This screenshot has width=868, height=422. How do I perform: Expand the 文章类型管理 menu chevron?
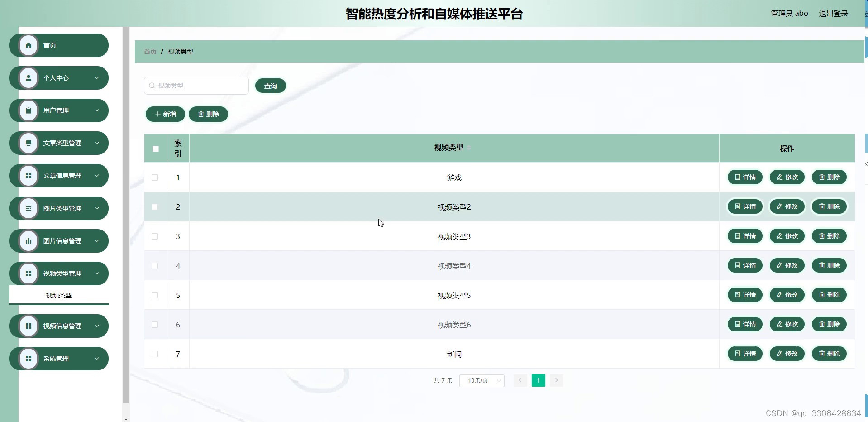[x=97, y=143]
